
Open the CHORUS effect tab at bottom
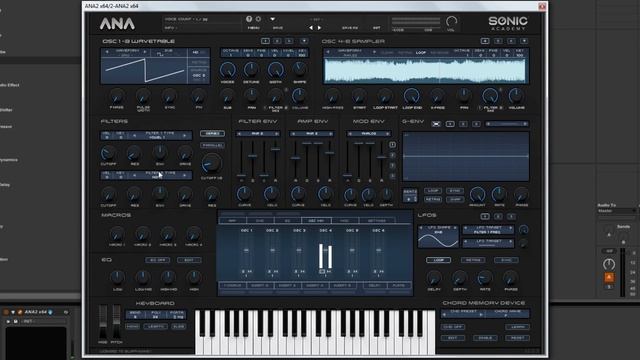pos(232,285)
